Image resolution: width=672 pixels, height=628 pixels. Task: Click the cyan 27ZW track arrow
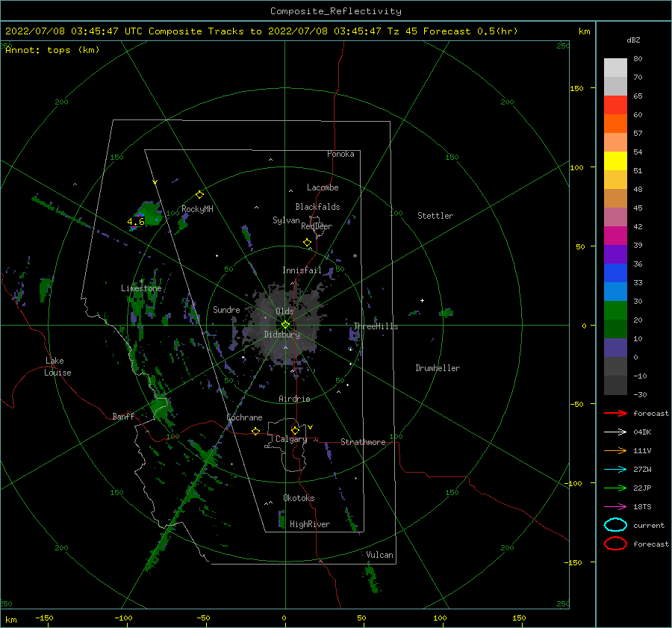point(615,470)
